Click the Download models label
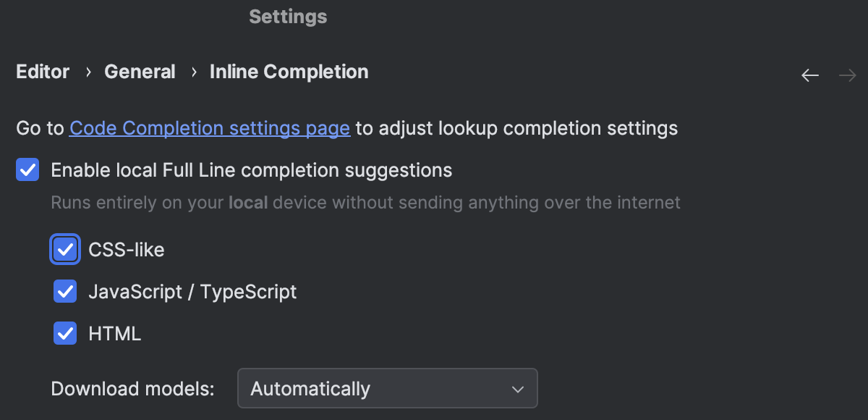This screenshot has height=420, width=868. [x=132, y=389]
